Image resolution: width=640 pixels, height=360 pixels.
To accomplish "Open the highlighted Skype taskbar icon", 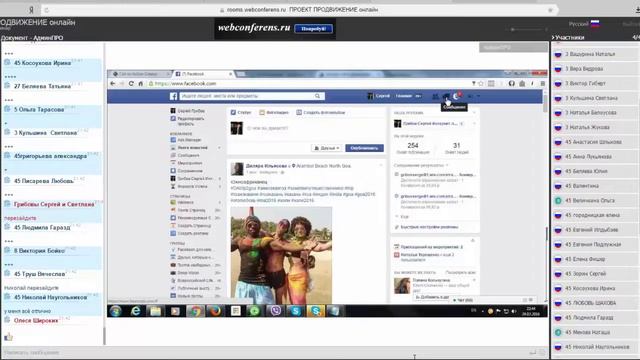I will [x=316, y=311].
